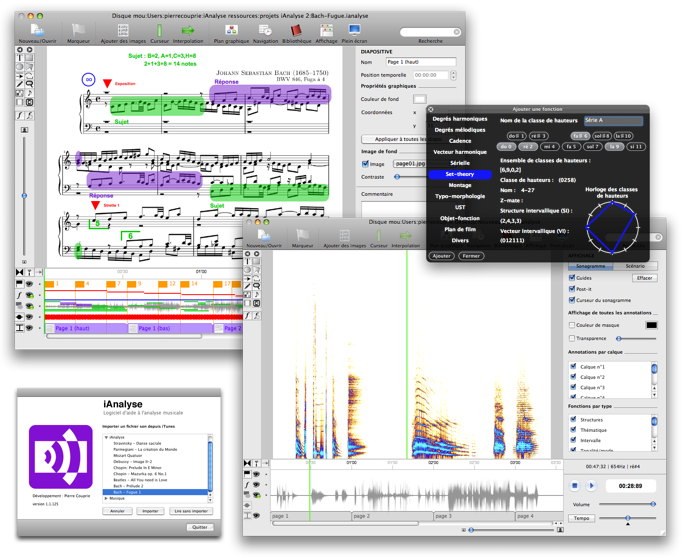The width and height of the screenshot is (685, 558).
Task: Select Degrés harmoniques in the function list
Action: pyautogui.click(x=460, y=119)
